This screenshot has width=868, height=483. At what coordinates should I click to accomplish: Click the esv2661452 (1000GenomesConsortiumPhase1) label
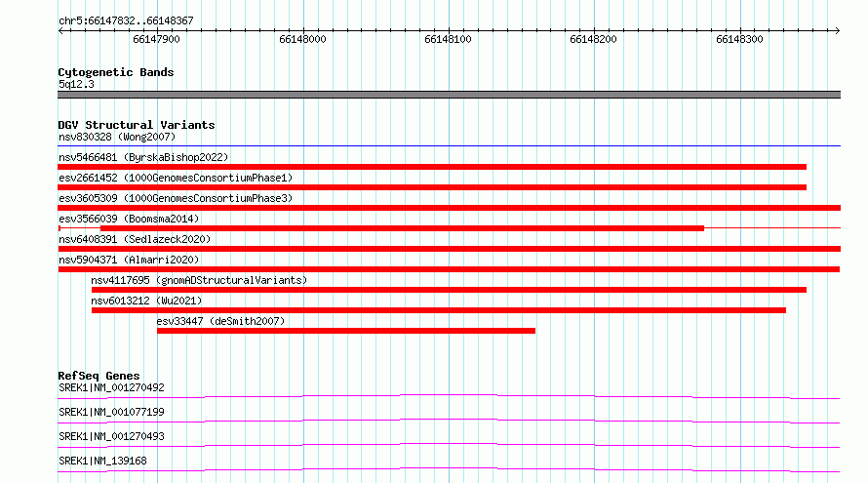(x=176, y=178)
